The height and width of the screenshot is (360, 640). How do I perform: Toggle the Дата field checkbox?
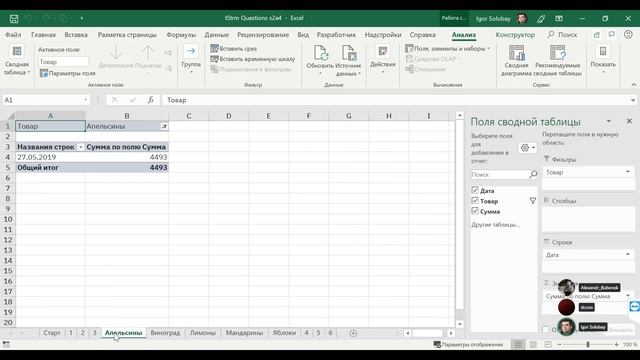pyautogui.click(x=475, y=190)
